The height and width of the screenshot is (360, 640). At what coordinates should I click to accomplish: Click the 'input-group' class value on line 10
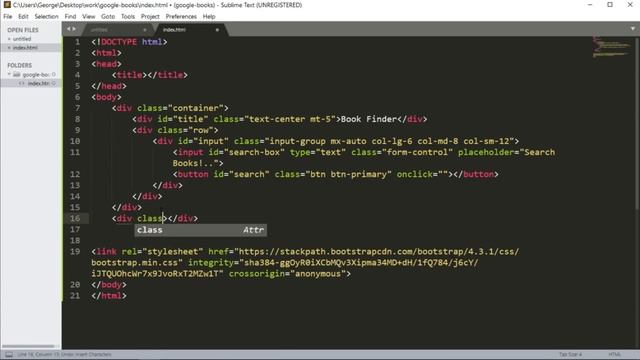click(298, 141)
